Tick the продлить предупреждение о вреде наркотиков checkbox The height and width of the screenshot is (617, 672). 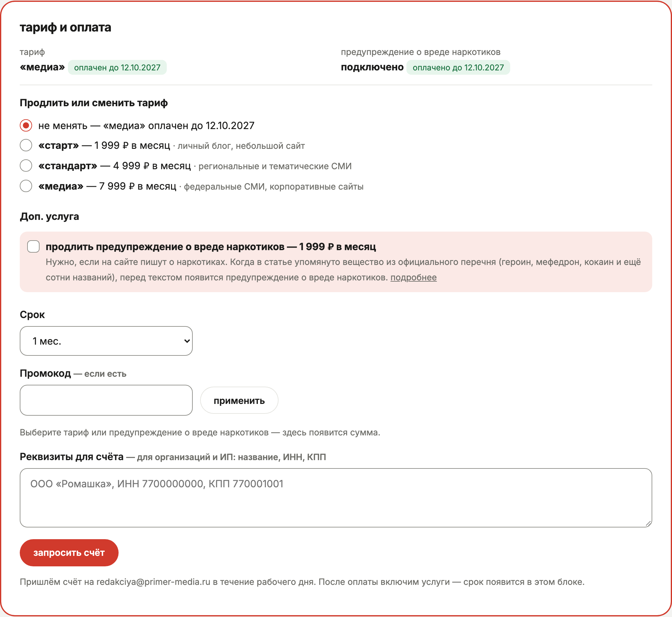point(33,246)
